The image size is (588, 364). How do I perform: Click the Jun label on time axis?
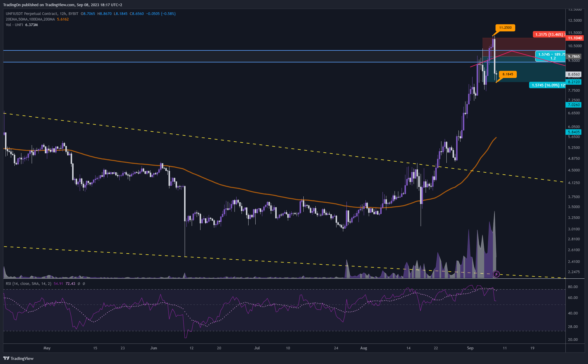point(154,348)
